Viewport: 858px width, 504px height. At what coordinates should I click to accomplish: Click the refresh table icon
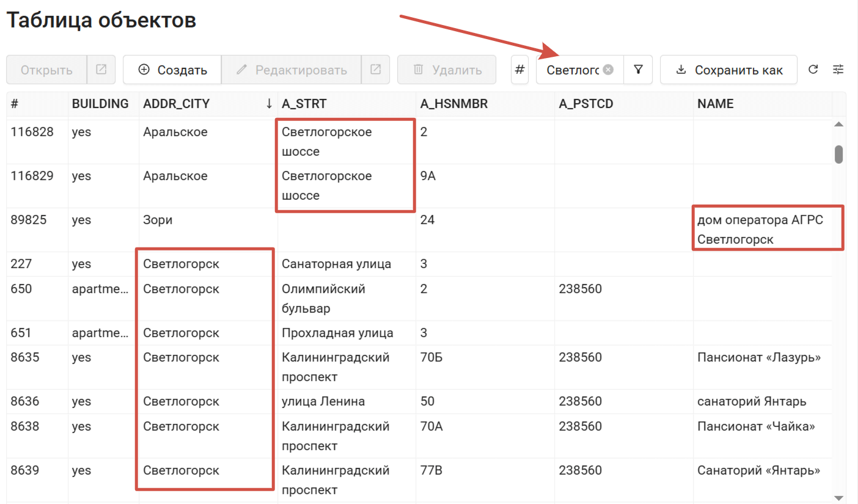coord(813,70)
